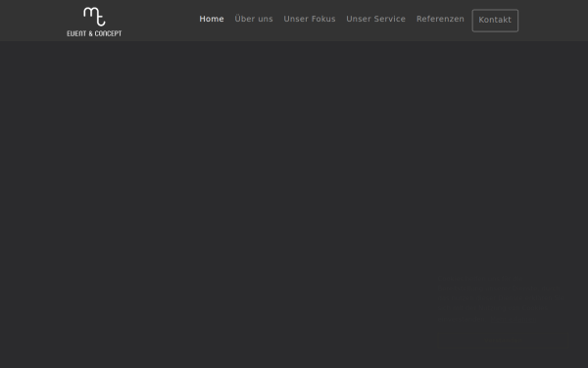Follow the Mehr erfahren cookie link
The image size is (588, 368).
(x=513, y=319)
